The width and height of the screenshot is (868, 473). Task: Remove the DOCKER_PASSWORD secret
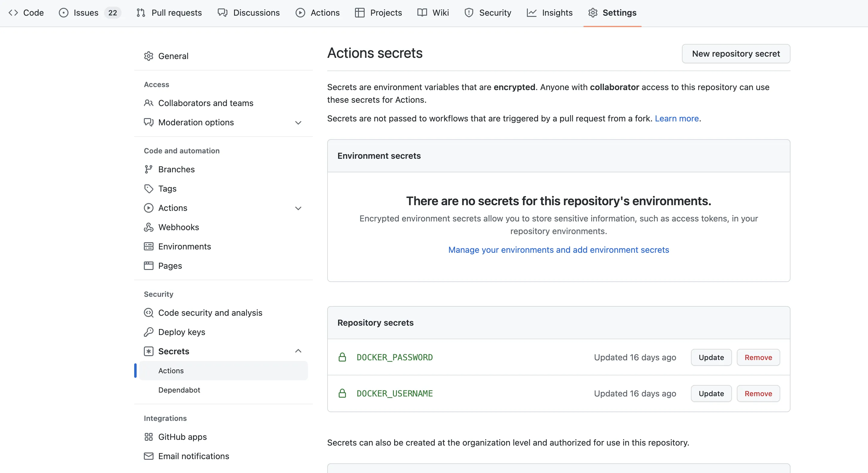click(758, 358)
